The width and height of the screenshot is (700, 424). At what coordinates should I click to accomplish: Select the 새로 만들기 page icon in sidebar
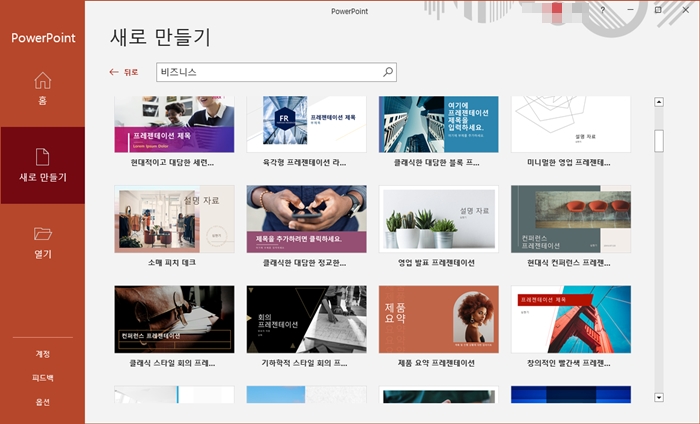[x=42, y=157]
